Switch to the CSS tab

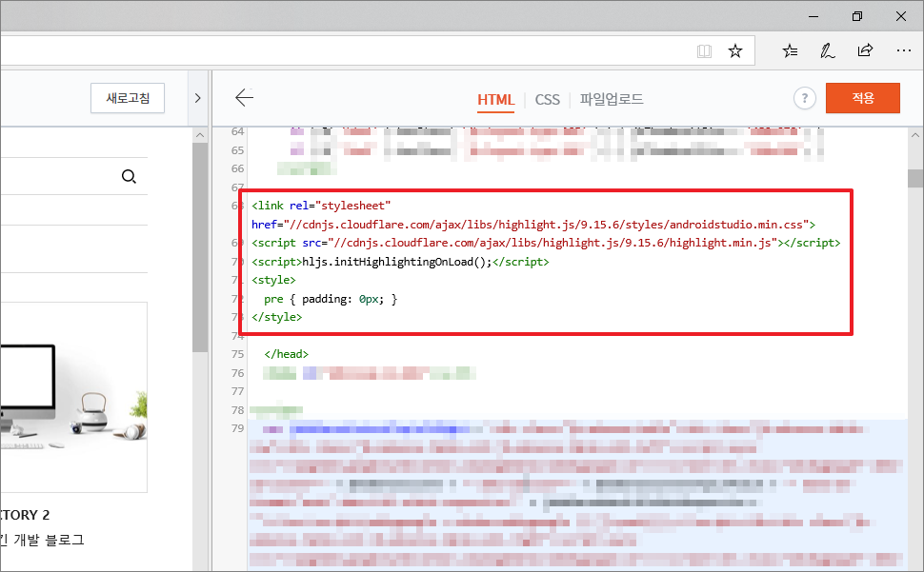point(548,100)
